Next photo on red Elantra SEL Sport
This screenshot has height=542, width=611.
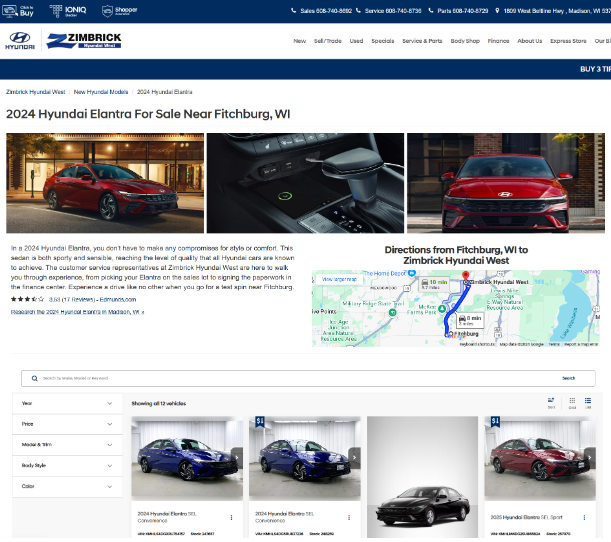click(x=590, y=458)
